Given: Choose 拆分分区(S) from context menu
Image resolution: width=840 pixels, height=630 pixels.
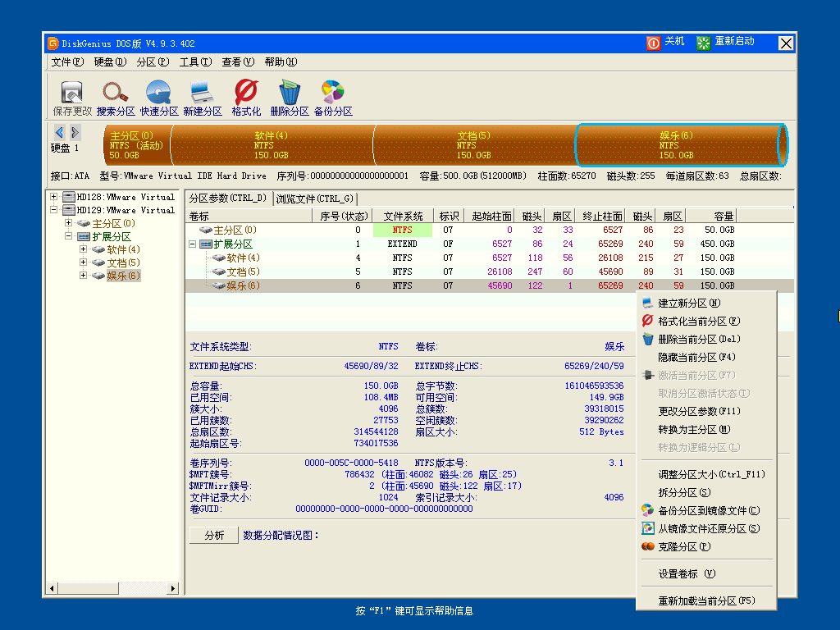Looking at the screenshot, I should tap(706, 493).
